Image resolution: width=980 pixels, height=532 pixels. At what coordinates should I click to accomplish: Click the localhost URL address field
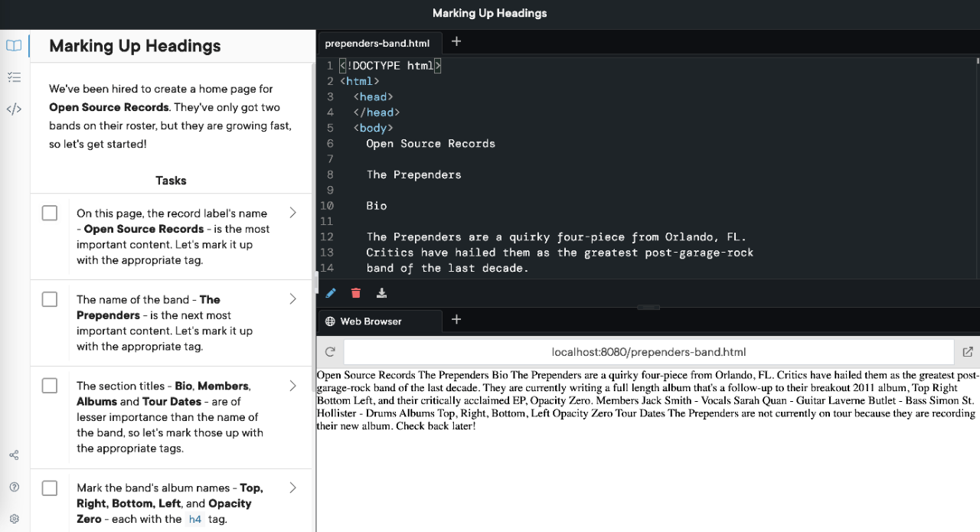648,352
